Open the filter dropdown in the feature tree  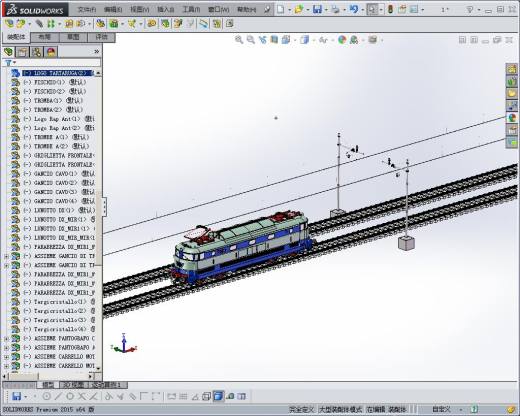click(10, 62)
